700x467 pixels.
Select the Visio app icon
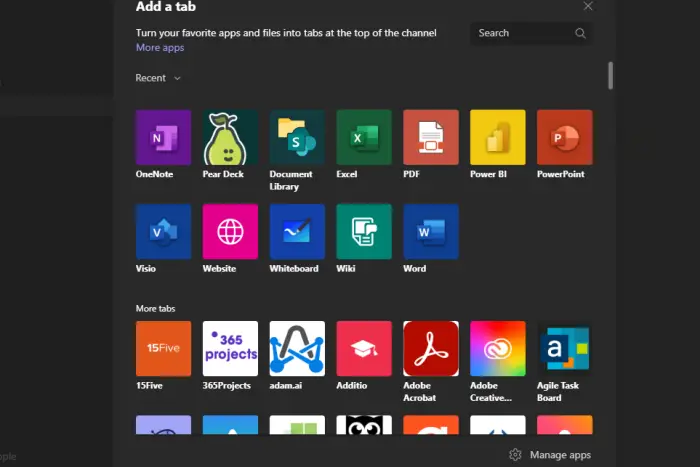tap(163, 232)
